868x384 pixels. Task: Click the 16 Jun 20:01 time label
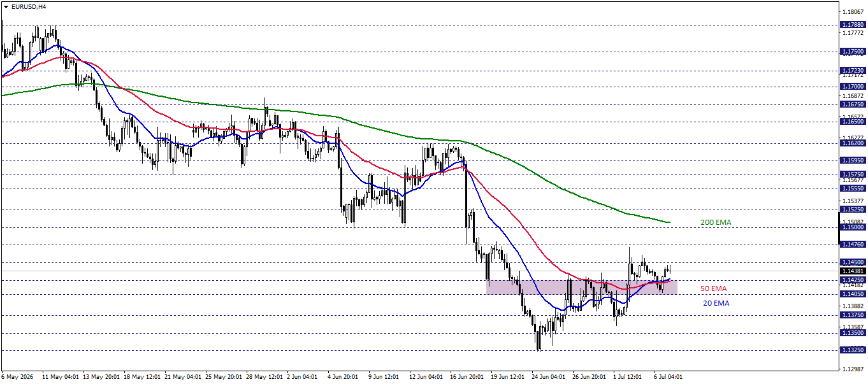pos(468,376)
